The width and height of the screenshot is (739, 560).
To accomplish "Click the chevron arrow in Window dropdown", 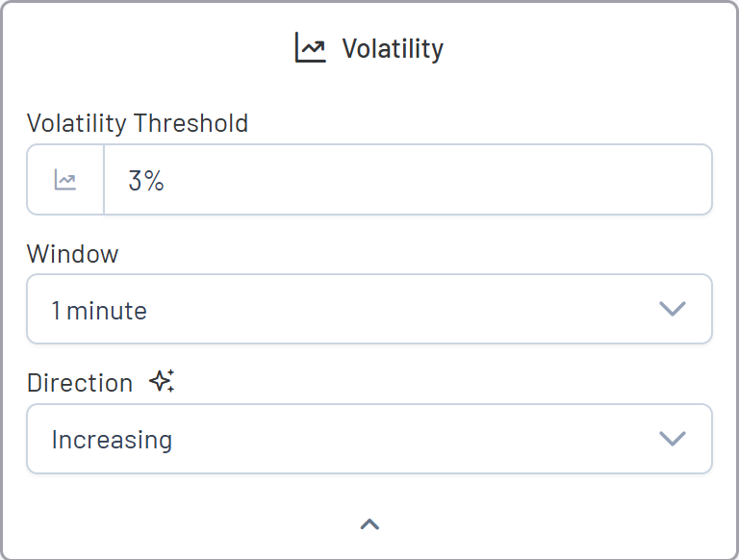I will [x=672, y=309].
